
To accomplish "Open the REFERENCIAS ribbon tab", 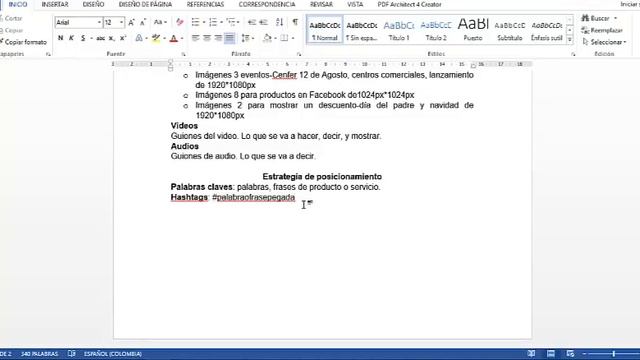I will pos(205,4).
